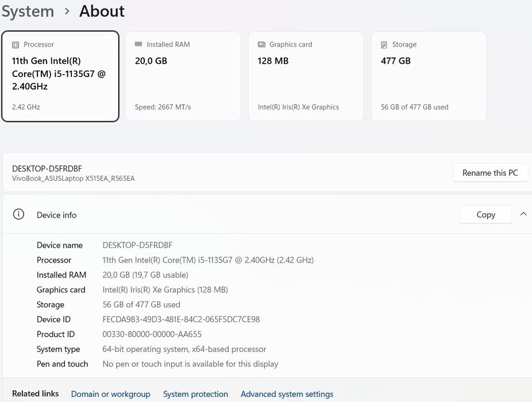
Task: Click 64-bit operating system value text
Action: [x=184, y=349]
